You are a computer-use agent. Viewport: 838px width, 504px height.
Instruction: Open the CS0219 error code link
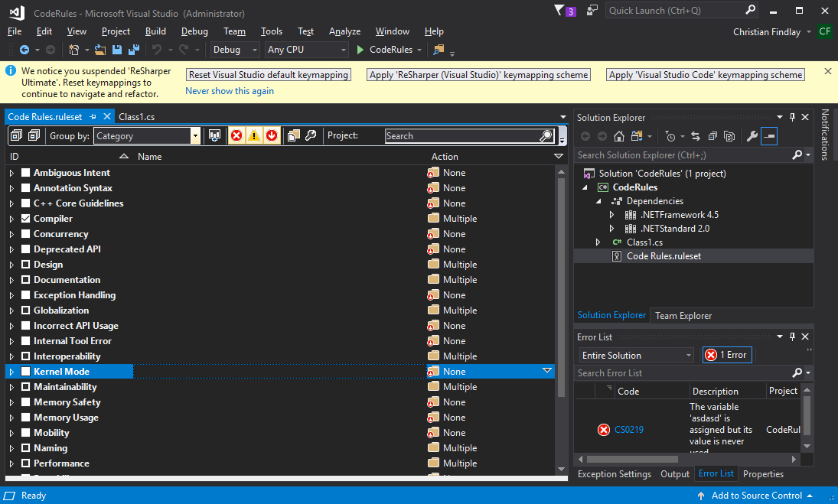point(628,429)
